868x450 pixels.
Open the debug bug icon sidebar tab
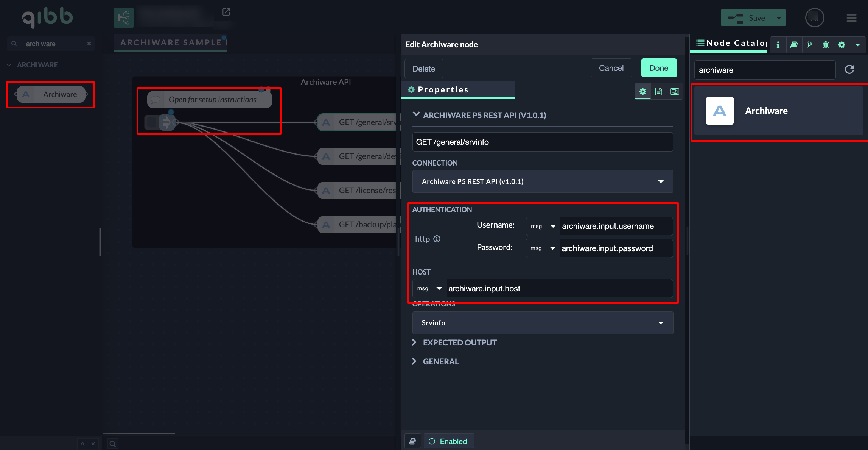826,45
